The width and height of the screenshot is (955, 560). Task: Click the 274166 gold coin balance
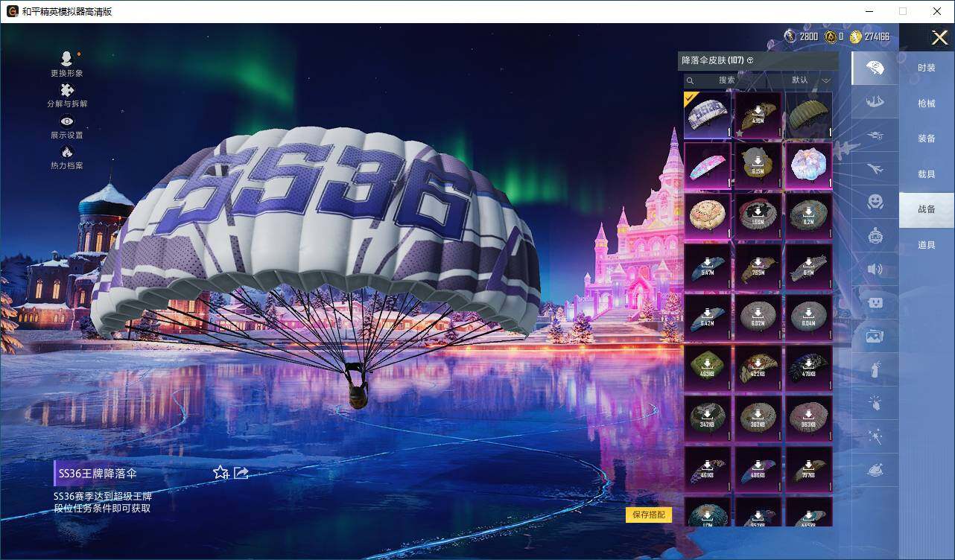coord(870,36)
